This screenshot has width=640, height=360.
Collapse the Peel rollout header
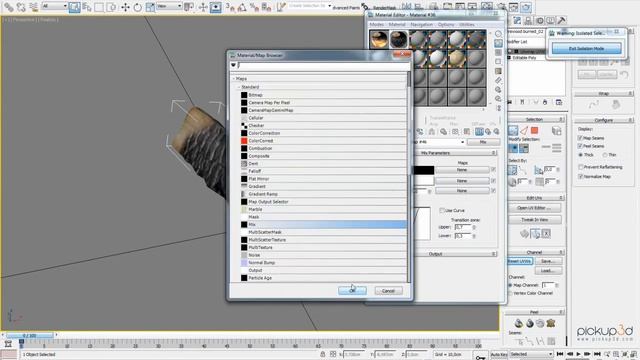[x=534, y=312]
